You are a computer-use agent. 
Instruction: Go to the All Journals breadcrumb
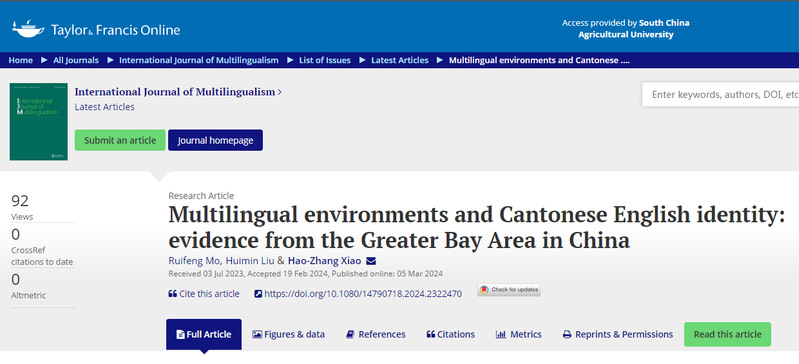tap(76, 60)
